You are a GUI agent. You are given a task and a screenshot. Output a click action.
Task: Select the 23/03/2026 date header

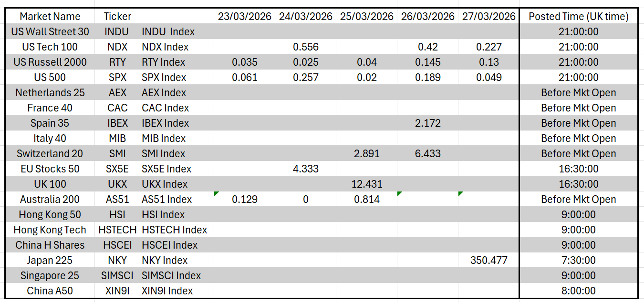244,16
